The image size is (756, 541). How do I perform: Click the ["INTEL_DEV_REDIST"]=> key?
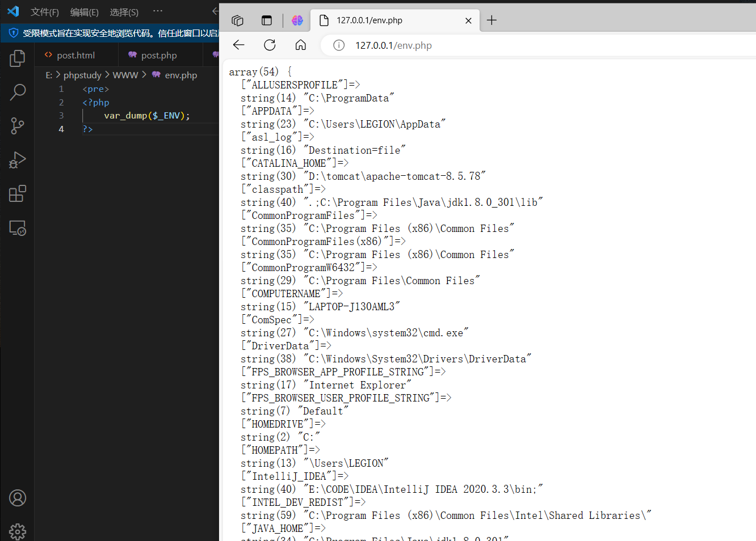303,502
